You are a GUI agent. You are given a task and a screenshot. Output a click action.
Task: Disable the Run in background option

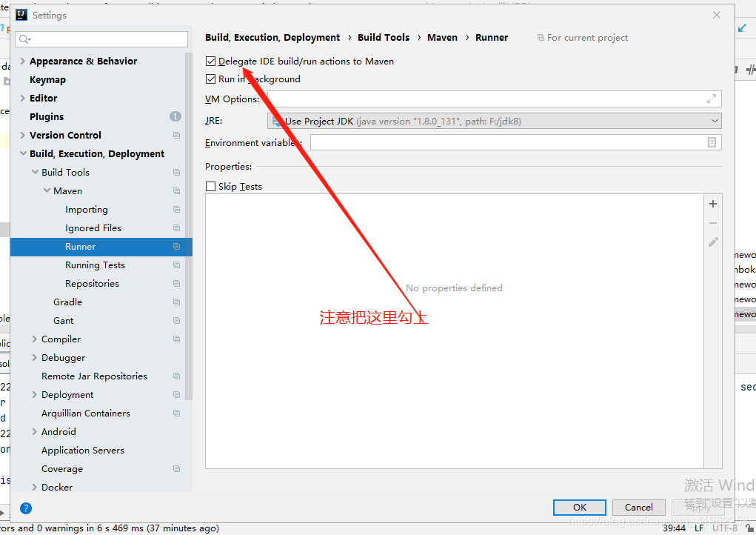[210, 79]
